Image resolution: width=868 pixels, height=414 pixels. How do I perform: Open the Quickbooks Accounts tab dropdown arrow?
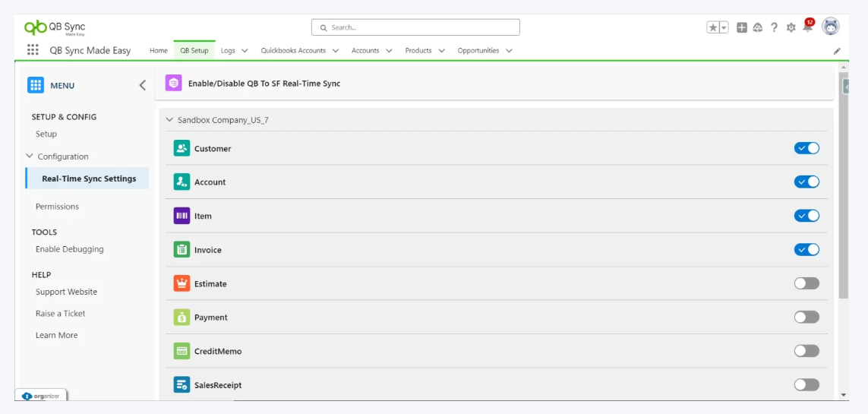(336, 51)
